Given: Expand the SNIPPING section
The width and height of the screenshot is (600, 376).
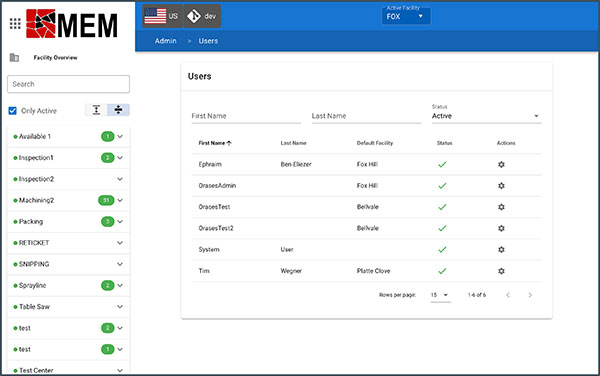Looking at the screenshot, I should pyautogui.click(x=120, y=264).
